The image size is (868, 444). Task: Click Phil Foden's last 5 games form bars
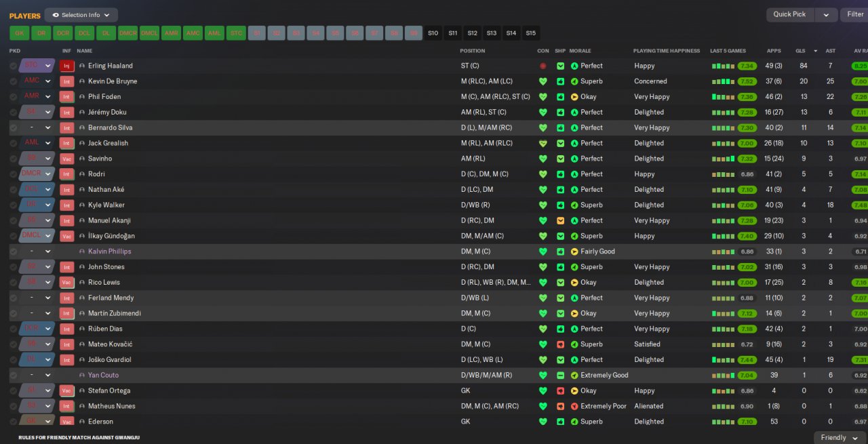[724, 97]
